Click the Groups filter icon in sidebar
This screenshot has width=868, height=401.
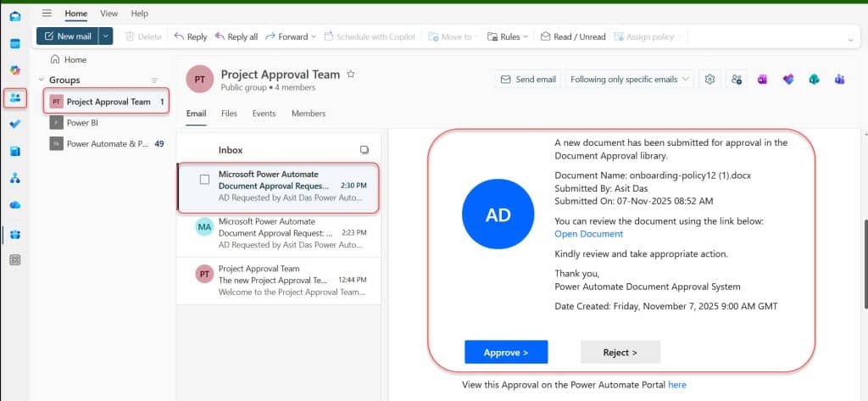click(154, 81)
